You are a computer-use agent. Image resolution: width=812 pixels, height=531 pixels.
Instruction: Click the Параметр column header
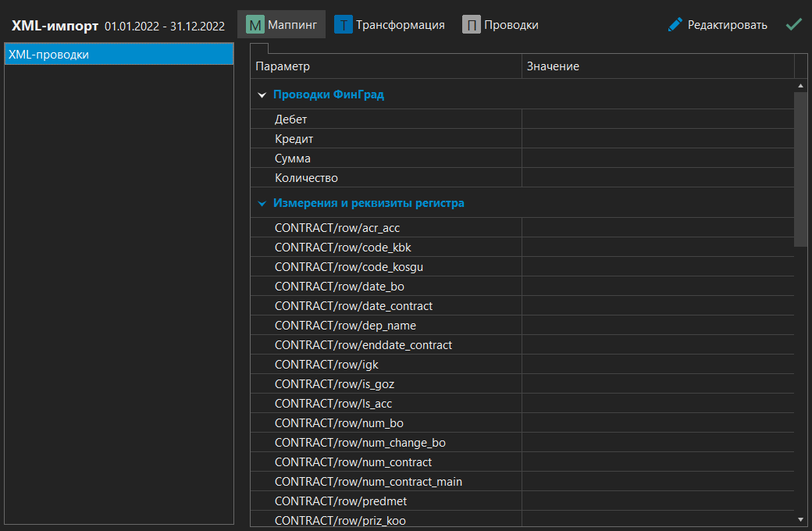coord(386,66)
